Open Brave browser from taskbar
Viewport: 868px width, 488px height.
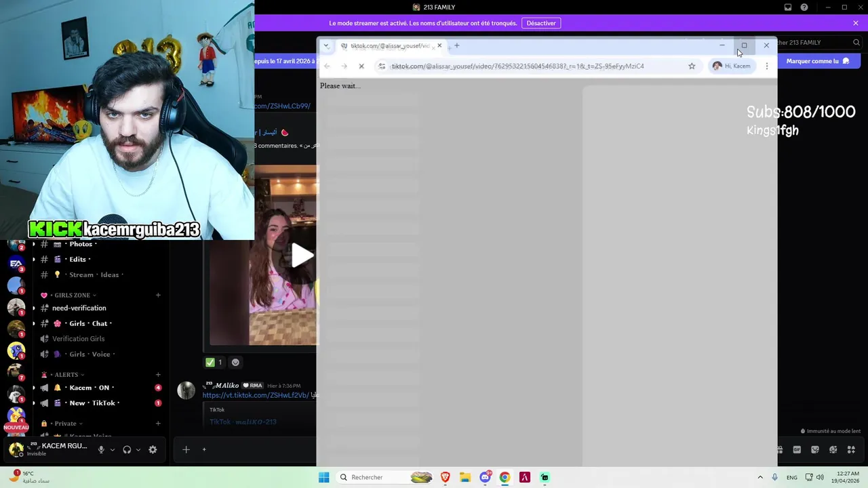pos(446,477)
